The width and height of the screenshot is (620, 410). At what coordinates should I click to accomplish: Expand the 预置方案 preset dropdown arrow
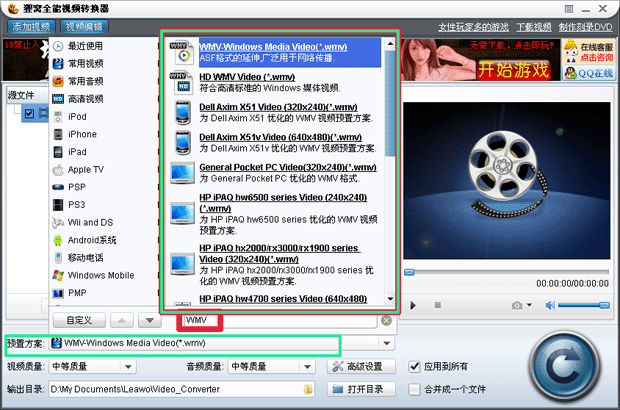pos(387,343)
